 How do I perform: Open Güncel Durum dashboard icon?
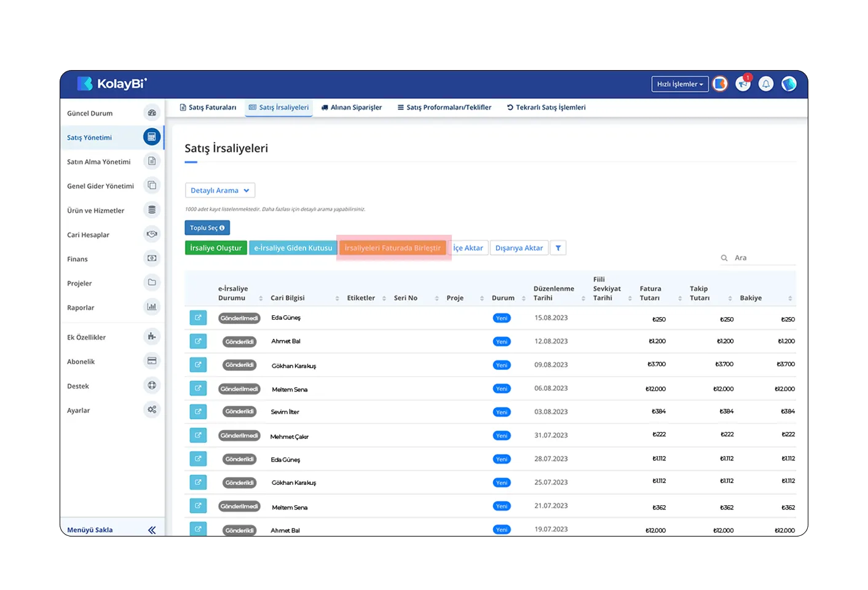152,113
